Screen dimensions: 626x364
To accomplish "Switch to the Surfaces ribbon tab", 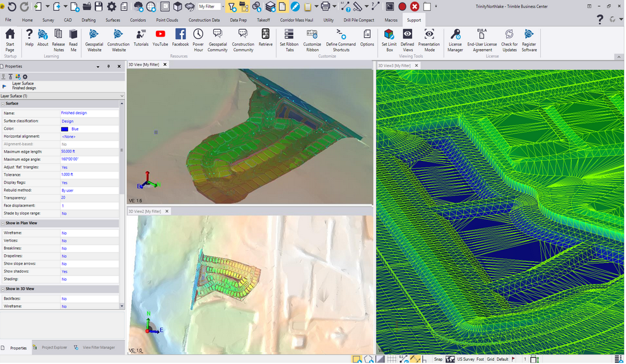I will tap(112, 20).
